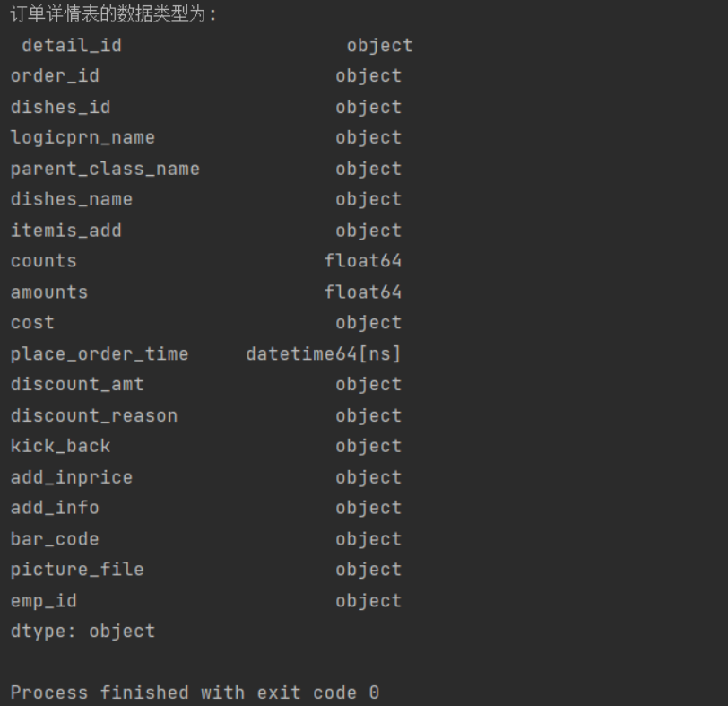Click on add_inprice text
The image size is (728, 706).
72,478
